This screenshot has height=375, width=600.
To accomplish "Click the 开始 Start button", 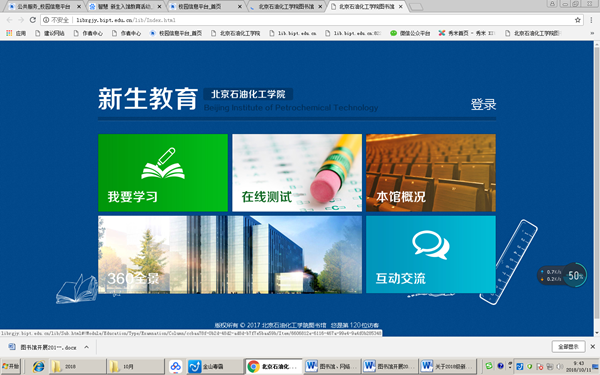I will pyautogui.click(x=10, y=366).
